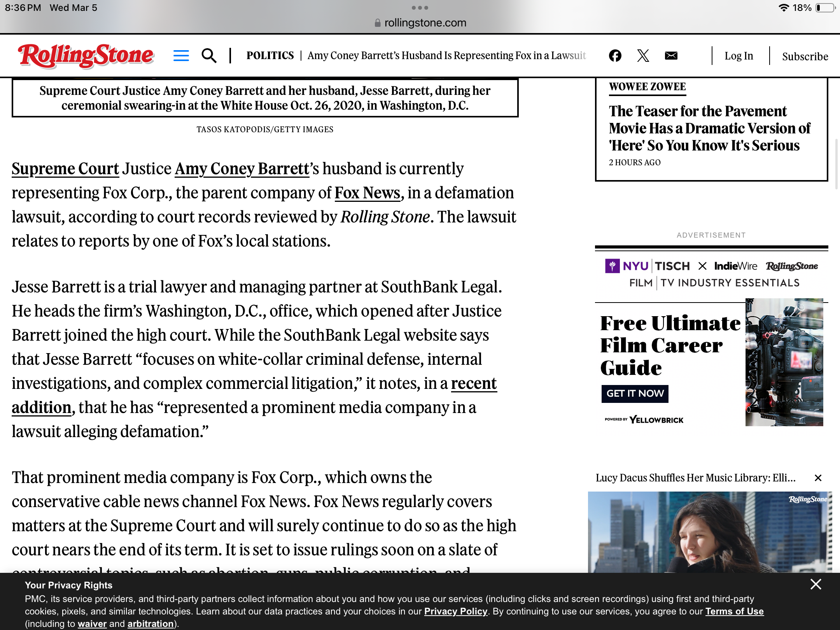Viewport: 840px width, 630px height.
Task: Click IndieWire logo in the ad
Action: (x=736, y=266)
